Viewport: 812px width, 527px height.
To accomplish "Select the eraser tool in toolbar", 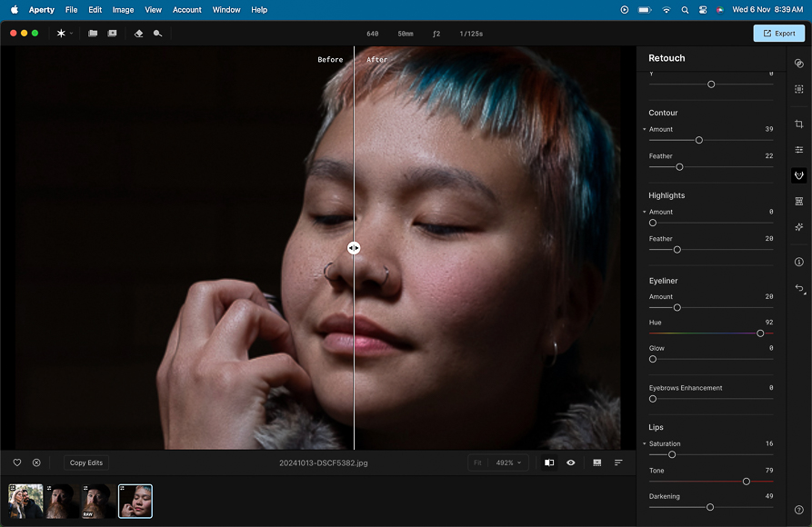I will point(138,33).
